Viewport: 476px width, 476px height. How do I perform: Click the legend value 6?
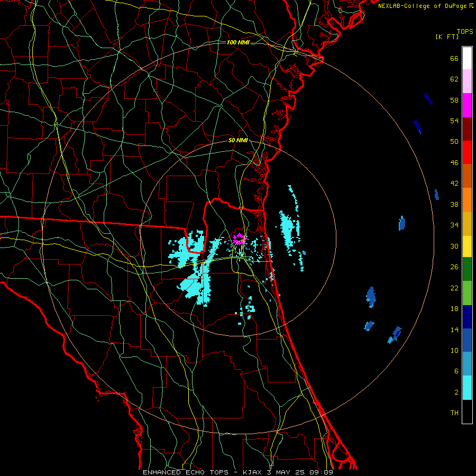456,371
